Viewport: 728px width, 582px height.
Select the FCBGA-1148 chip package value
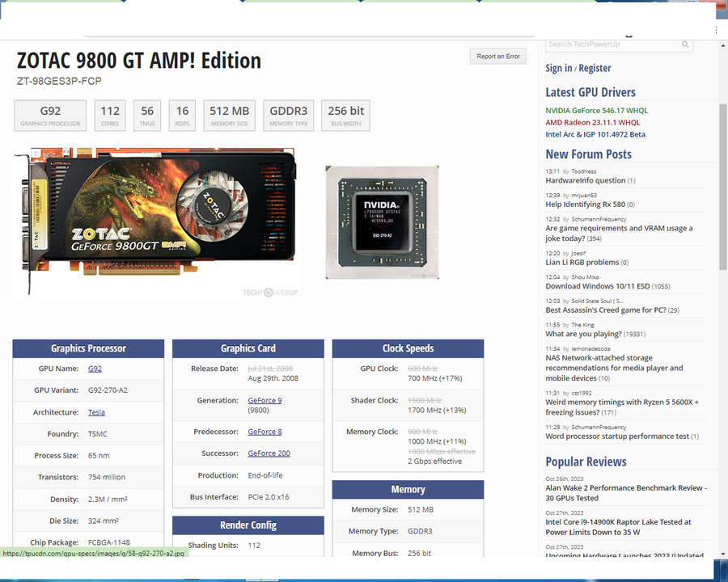pyautogui.click(x=109, y=542)
